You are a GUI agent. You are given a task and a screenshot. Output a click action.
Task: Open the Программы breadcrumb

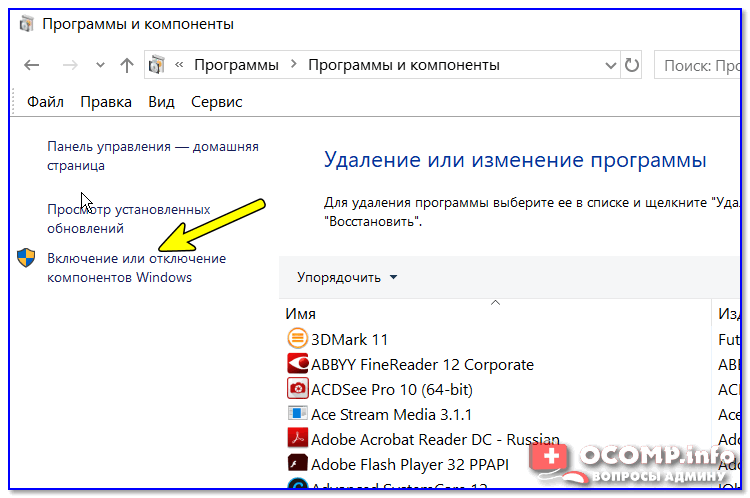236,65
